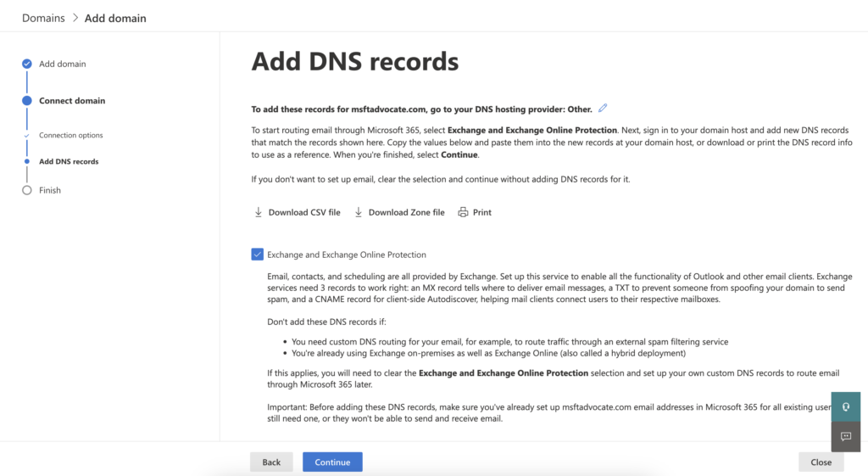Image resolution: width=868 pixels, height=476 pixels.
Task: Open the feedback chat bubble icon
Action: tap(845, 436)
